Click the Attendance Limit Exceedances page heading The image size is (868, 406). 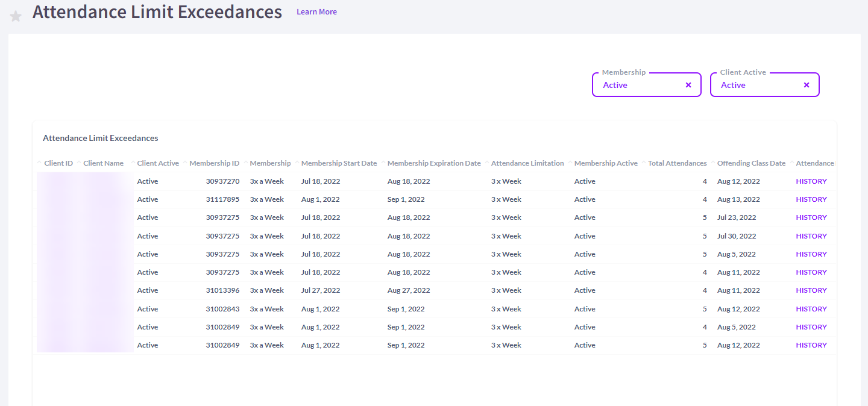click(157, 11)
